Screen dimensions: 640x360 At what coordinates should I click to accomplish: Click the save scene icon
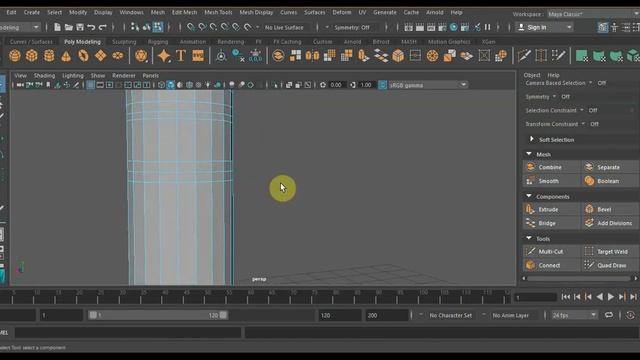(x=80, y=27)
